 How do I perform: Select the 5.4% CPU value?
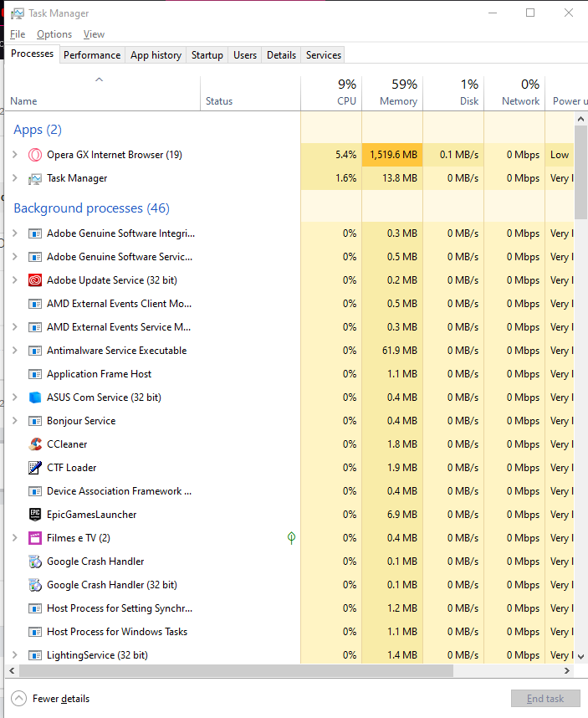pyautogui.click(x=331, y=155)
